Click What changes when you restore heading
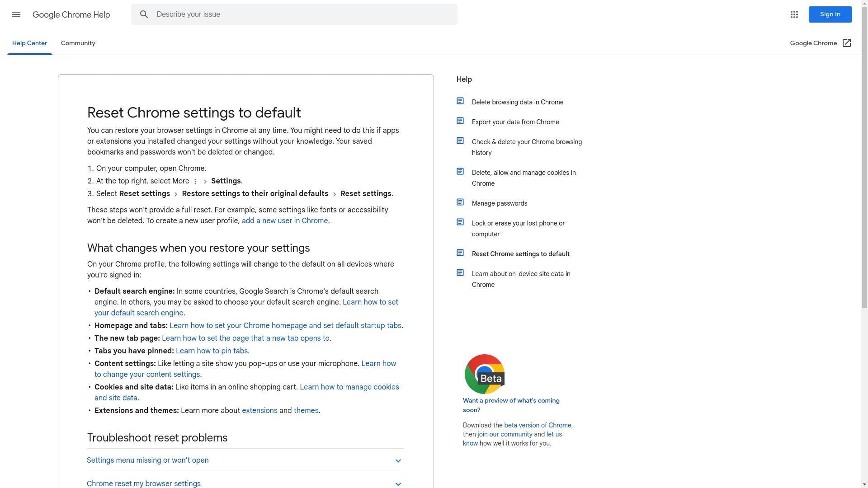 [x=198, y=248]
